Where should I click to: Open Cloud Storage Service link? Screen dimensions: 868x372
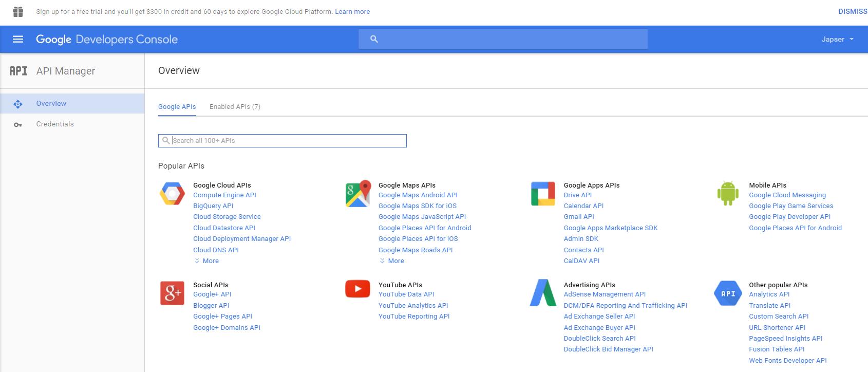(x=227, y=217)
